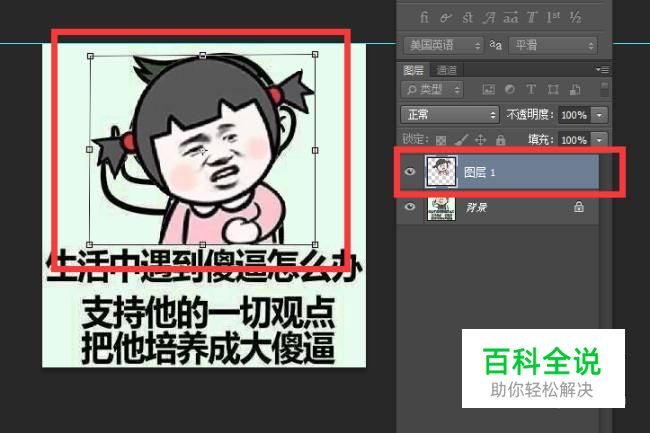Click the 不透明度 scrubby label
The image size is (650, 433).
[529, 114]
